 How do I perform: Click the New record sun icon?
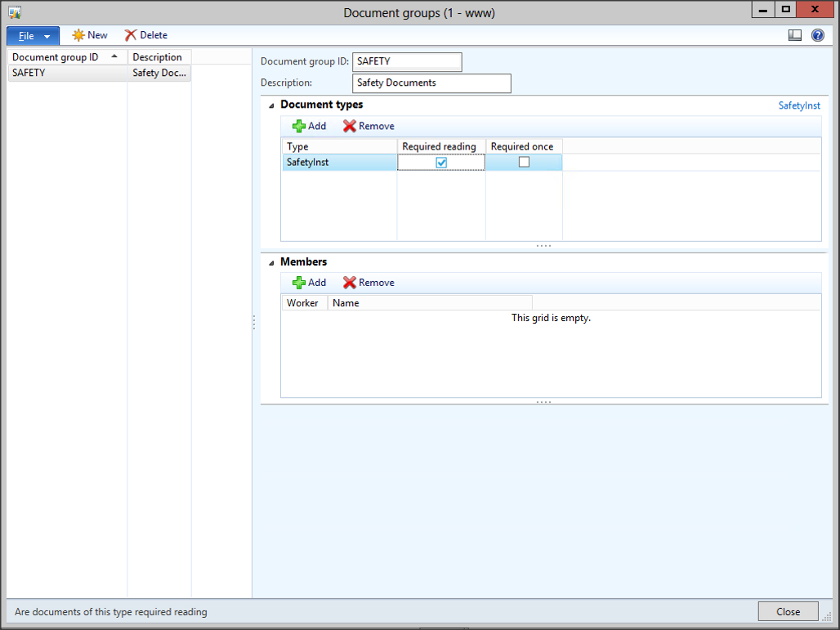point(78,35)
